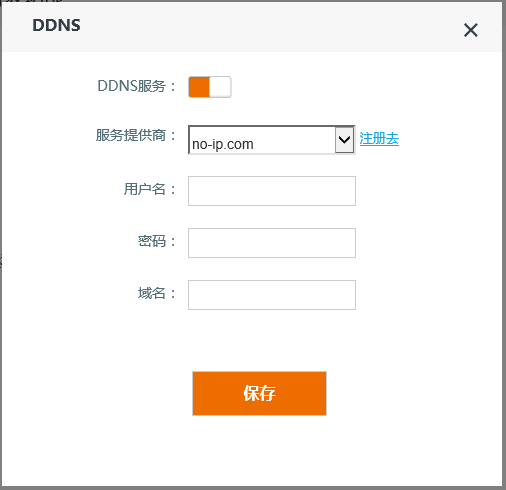
Task: Focus the 域名 input field
Action: point(272,295)
